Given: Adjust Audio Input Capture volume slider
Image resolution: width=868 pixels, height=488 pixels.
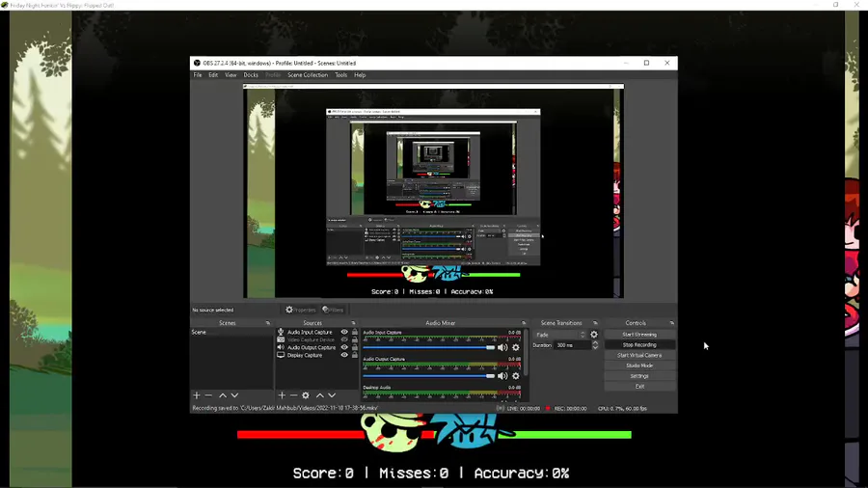Looking at the screenshot, I should coord(429,347).
